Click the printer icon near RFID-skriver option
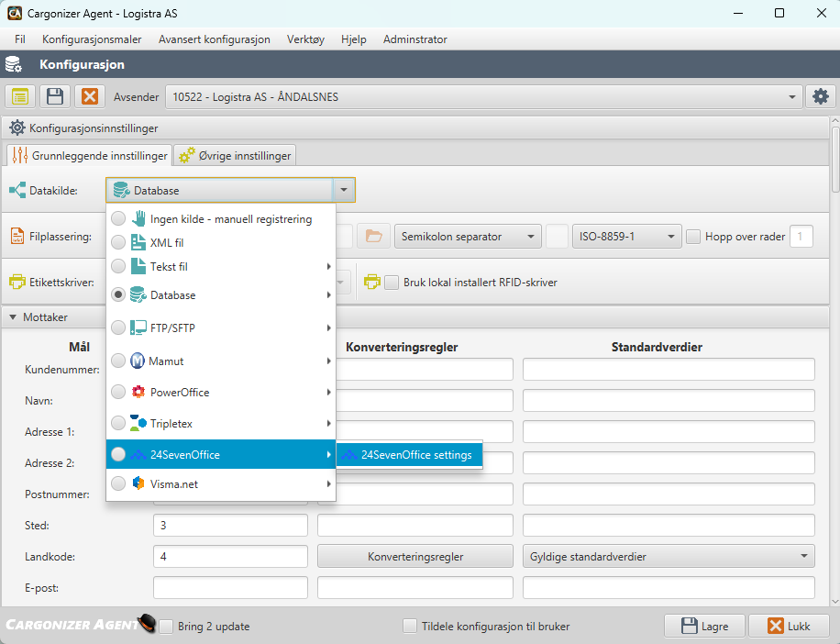 pos(372,282)
